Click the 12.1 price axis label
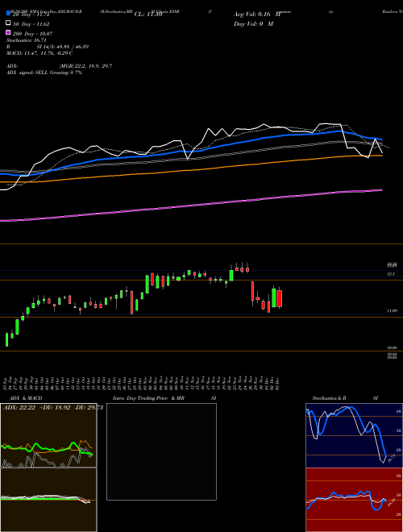This screenshot has height=532, width=403. (x=391, y=274)
